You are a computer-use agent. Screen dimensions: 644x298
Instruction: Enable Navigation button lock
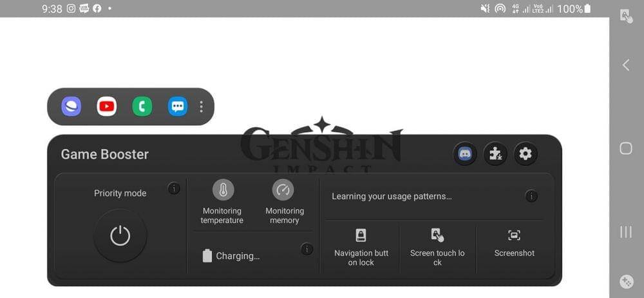(361, 246)
